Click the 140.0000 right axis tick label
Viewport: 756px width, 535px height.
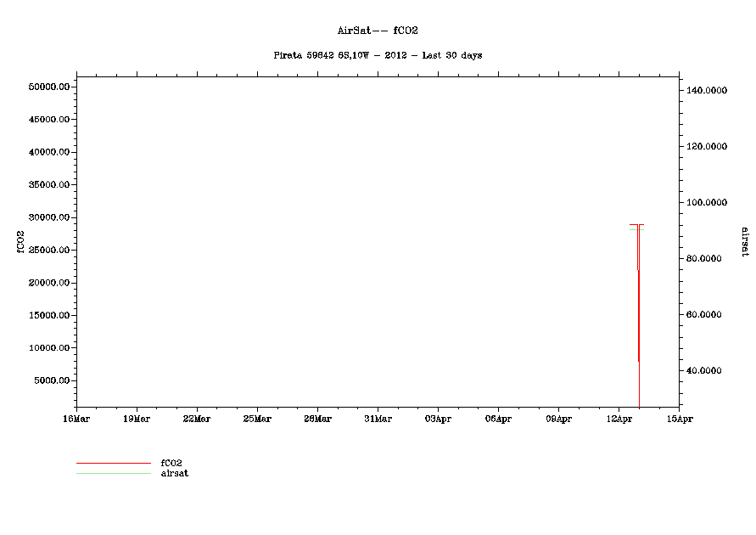point(707,90)
